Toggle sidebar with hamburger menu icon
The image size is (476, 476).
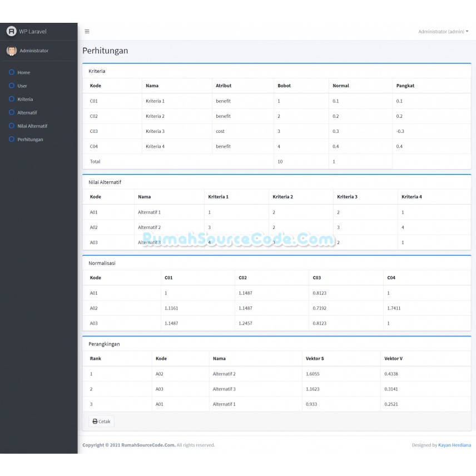click(x=87, y=32)
